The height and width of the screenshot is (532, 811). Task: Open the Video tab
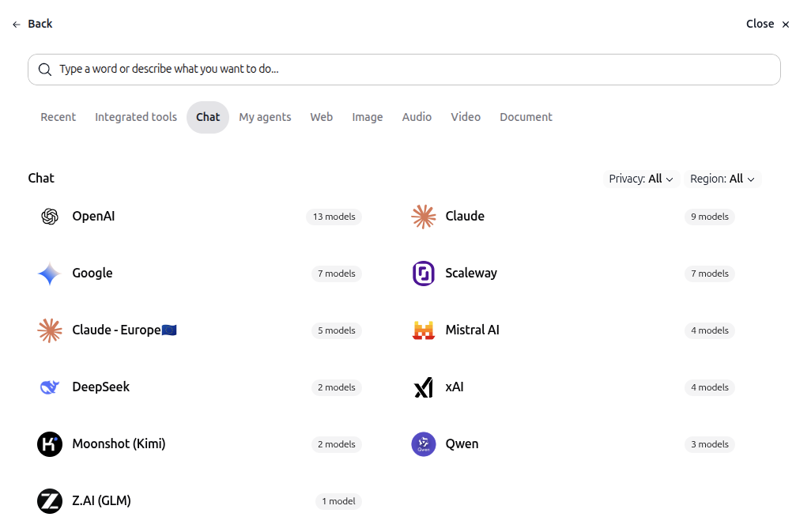point(466,117)
